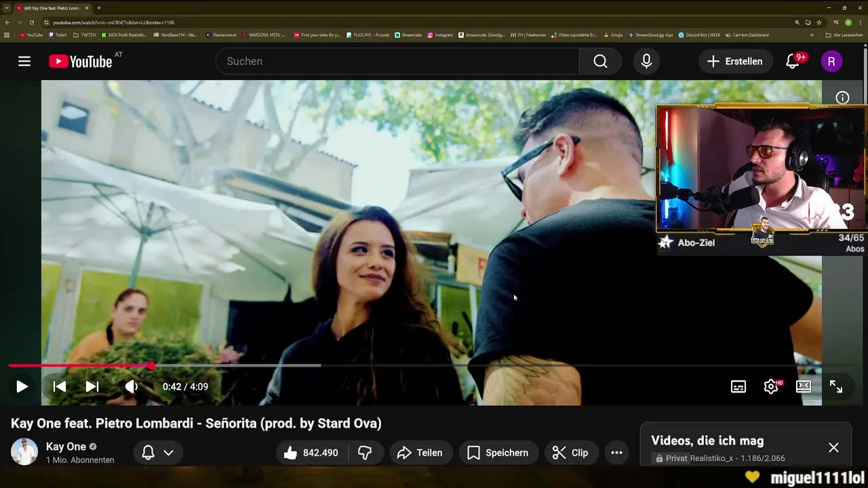Click the site info icon in address bar

(46, 22)
